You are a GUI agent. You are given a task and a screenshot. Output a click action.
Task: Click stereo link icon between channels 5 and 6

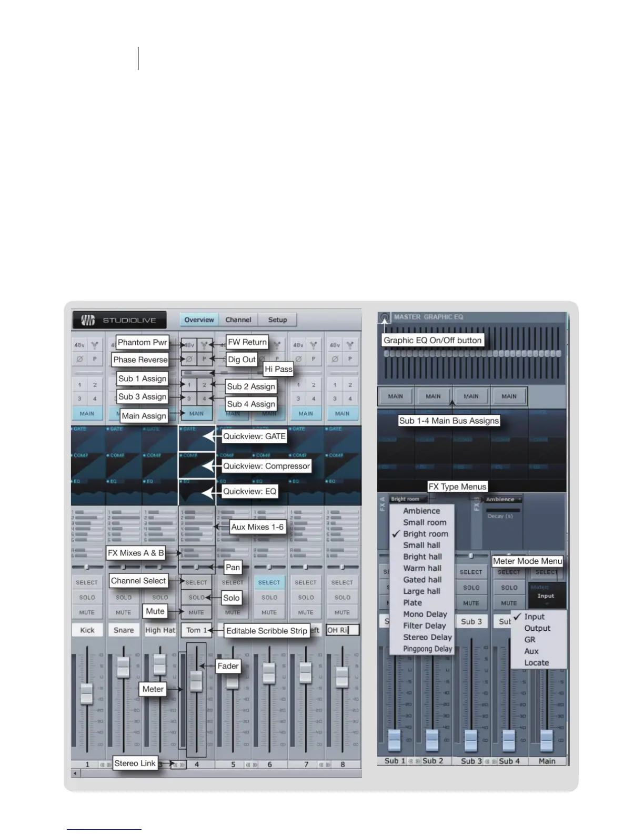click(x=251, y=764)
